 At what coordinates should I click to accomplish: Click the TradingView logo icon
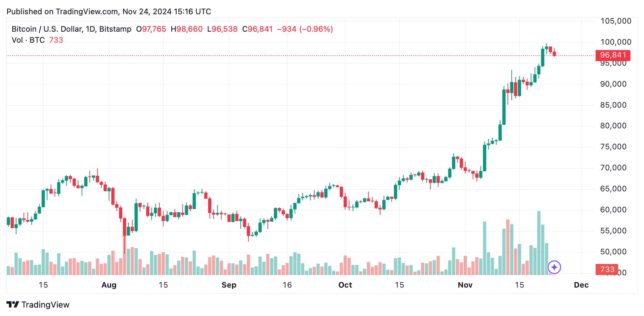(x=13, y=305)
